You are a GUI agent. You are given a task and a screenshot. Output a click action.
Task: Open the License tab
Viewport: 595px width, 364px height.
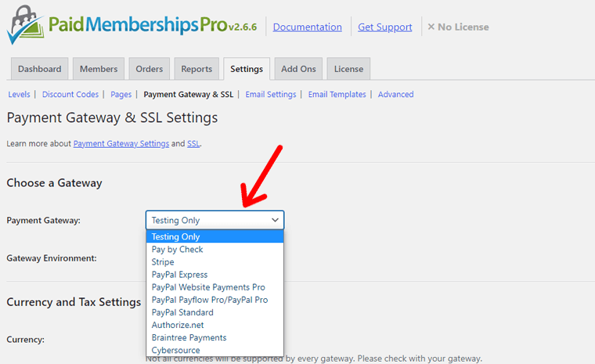point(348,69)
